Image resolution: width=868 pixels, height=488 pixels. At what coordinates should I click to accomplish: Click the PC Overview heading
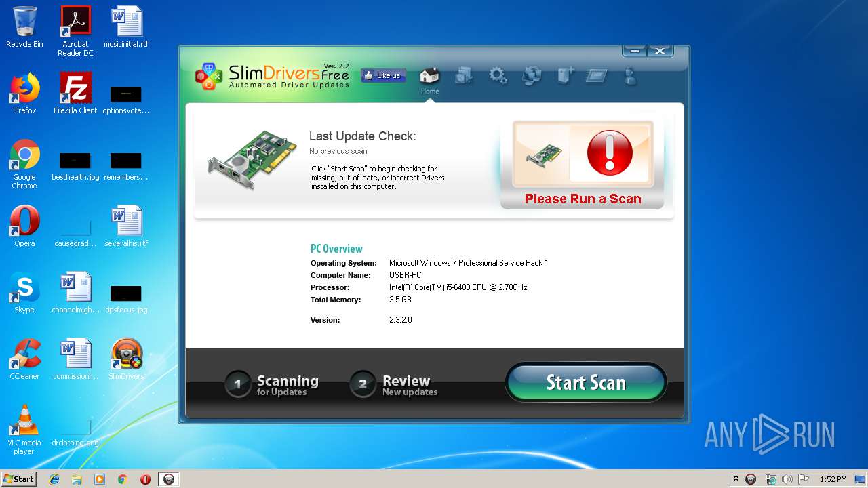click(x=336, y=249)
